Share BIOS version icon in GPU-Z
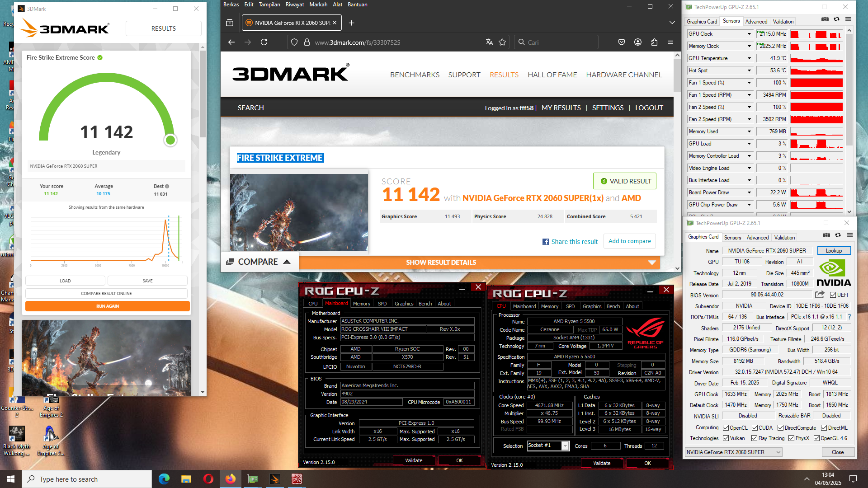Viewport: 868px width, 488px height. click(x=820, y=295)
